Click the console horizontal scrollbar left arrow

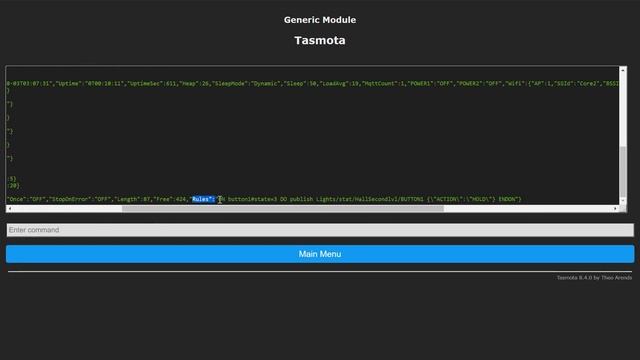coord(10,209)
